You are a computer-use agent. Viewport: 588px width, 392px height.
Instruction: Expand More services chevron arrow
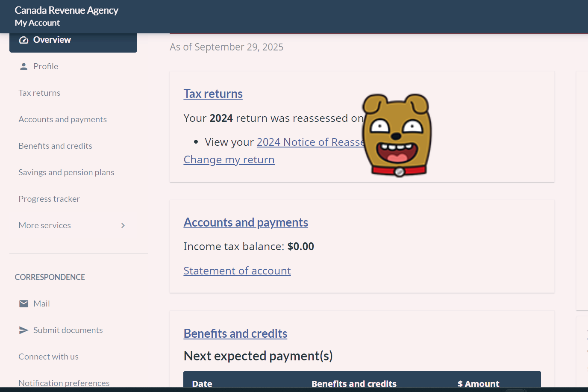(x=123, y=225)
